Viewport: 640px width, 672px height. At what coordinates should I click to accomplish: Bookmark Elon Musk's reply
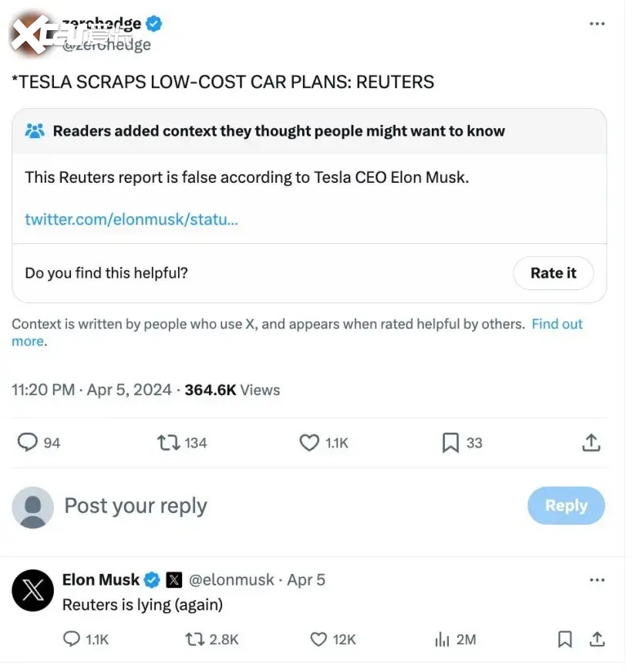(x=564, y=639)
